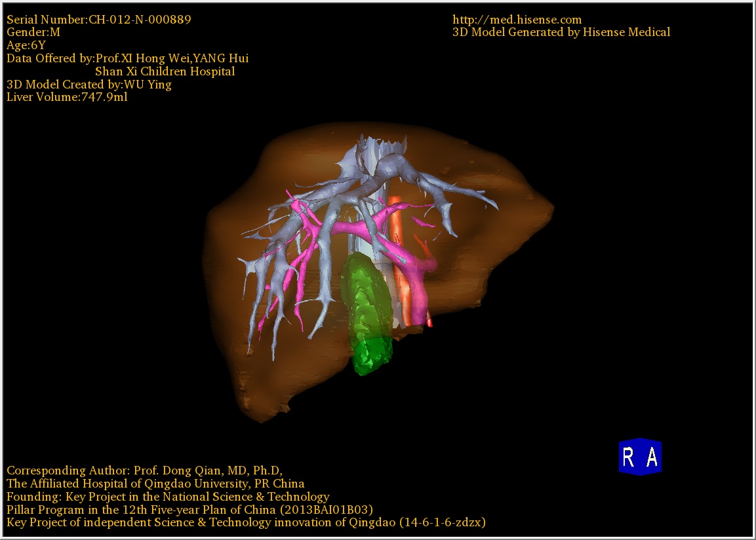This screenshot has width=756, height=540.
Task: Click 'Data Offered by:Prof.XI Hong Wei,YANG Hui'
Action: pos(127,58)
